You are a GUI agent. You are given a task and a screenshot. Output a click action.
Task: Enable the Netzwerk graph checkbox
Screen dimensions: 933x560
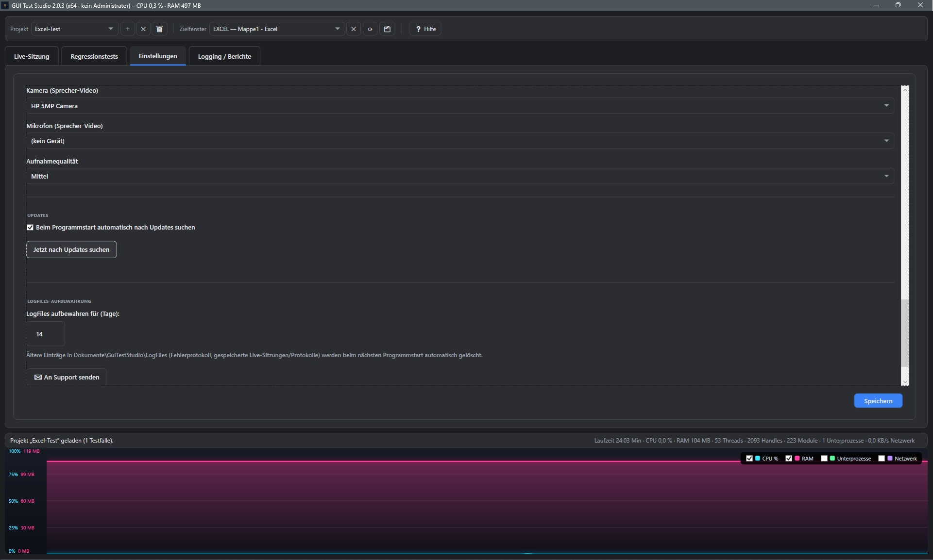882,459
